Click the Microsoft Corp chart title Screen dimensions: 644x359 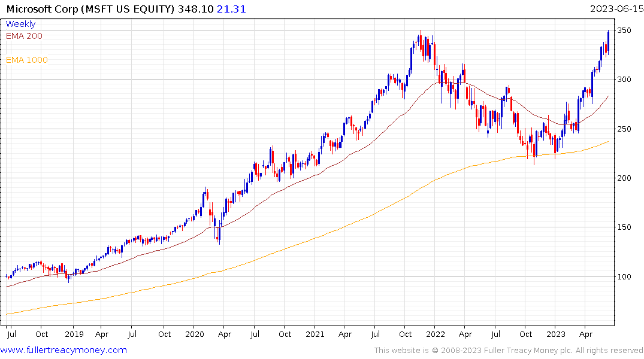click(91, 9)
